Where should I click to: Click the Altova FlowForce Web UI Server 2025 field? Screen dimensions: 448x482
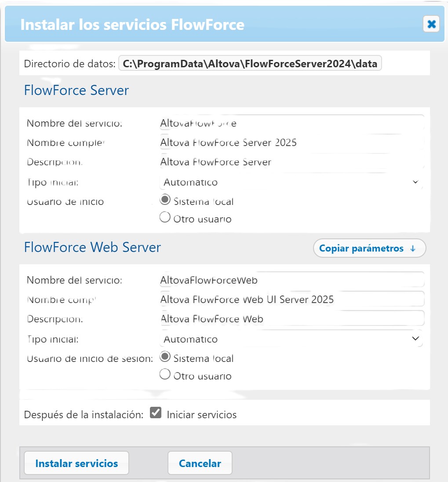click(292, 299)
